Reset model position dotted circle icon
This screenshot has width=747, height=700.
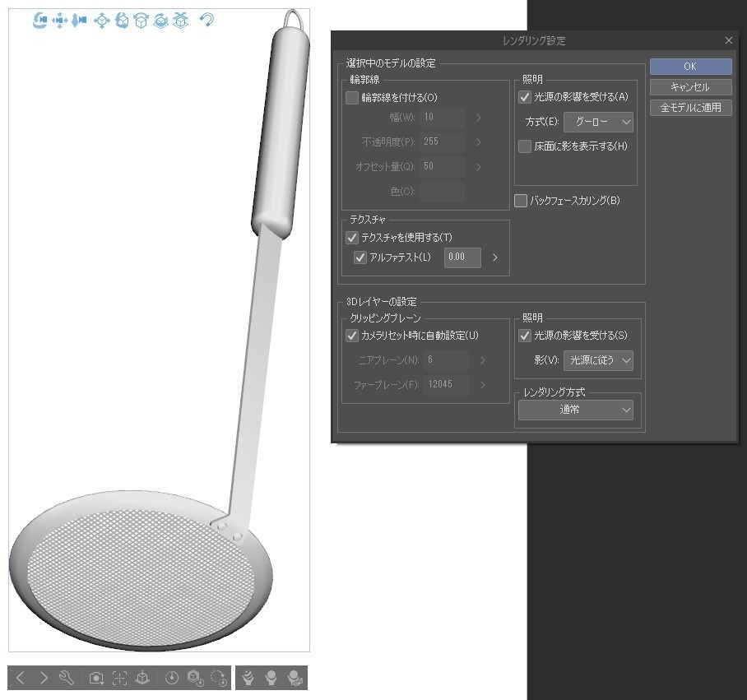pyautogui.click(x=219, y=678)
